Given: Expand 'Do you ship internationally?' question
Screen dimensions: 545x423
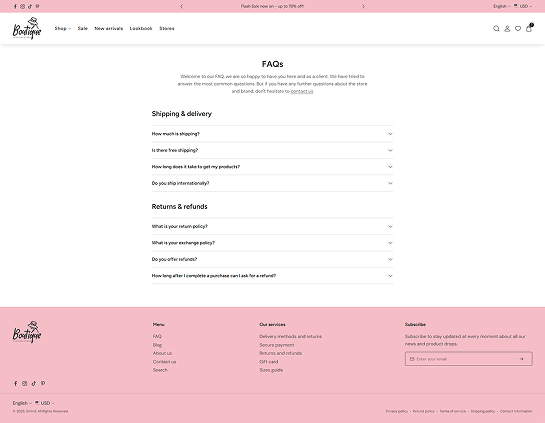Looking at the screenshot, I should [272, 183].
